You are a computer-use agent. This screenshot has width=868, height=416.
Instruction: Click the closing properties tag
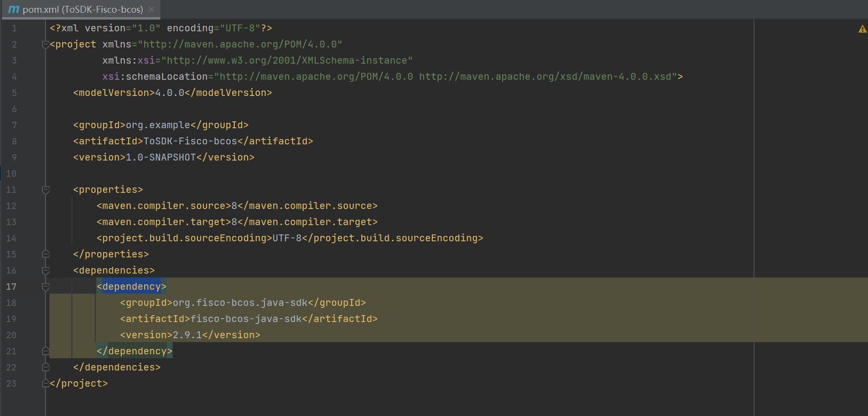click(x=111, y=254)
